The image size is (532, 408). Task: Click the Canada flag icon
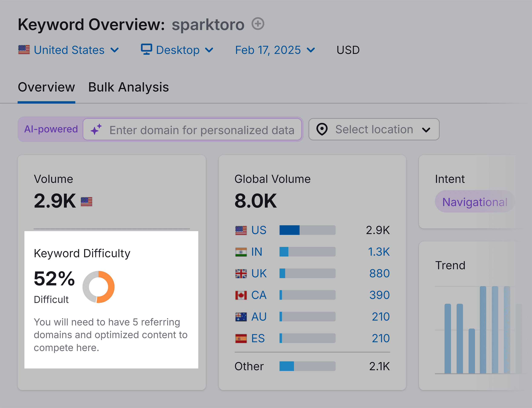[241, 295]
